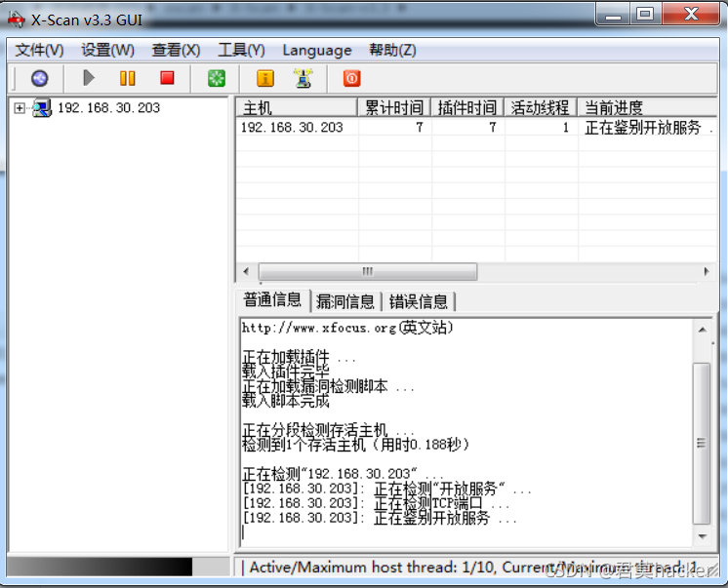Click up arrow of the log scrollbar

coord(703,330)
